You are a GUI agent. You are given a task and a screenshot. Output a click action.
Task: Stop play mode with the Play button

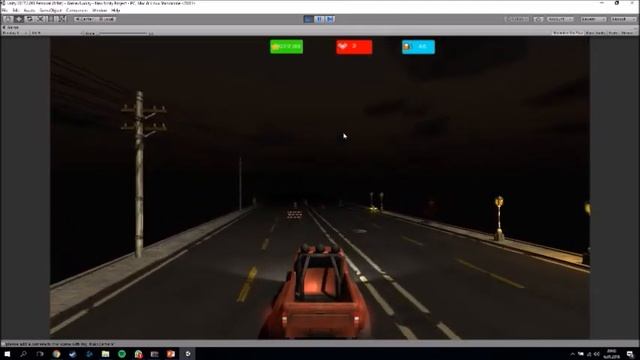pos(309,19)
